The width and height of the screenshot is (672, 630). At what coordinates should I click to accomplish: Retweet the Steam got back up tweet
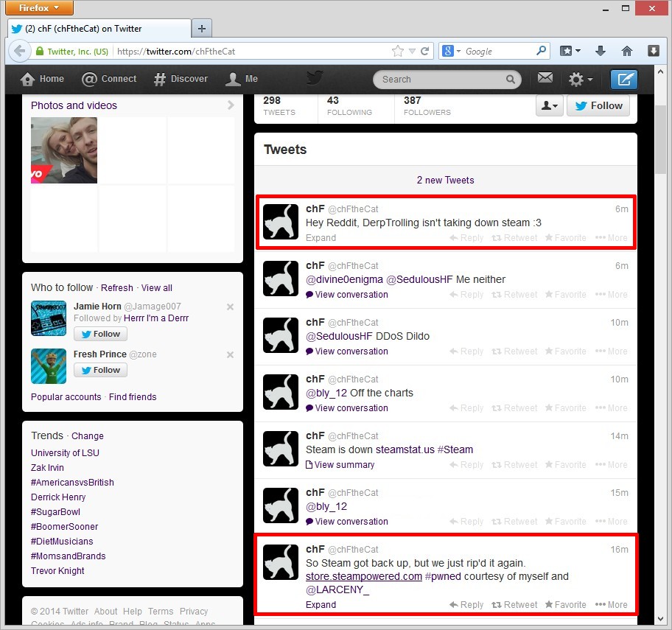coord(514,605)
